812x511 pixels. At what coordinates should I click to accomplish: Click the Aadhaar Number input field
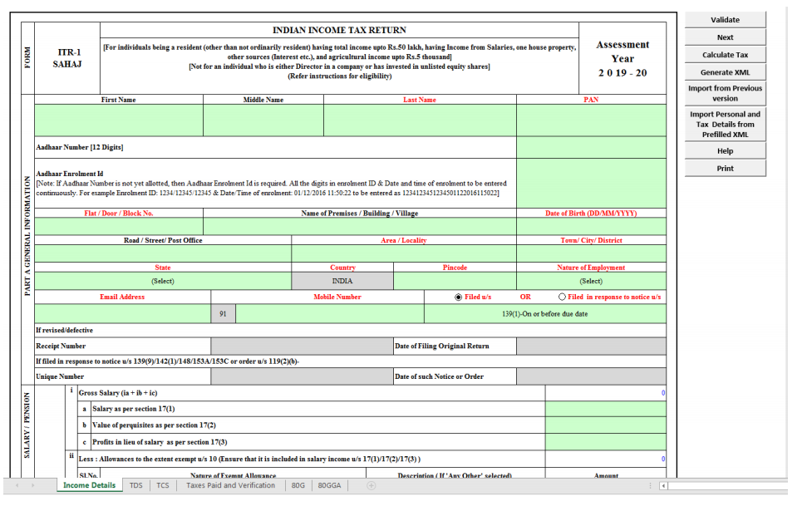click(592, 148)
